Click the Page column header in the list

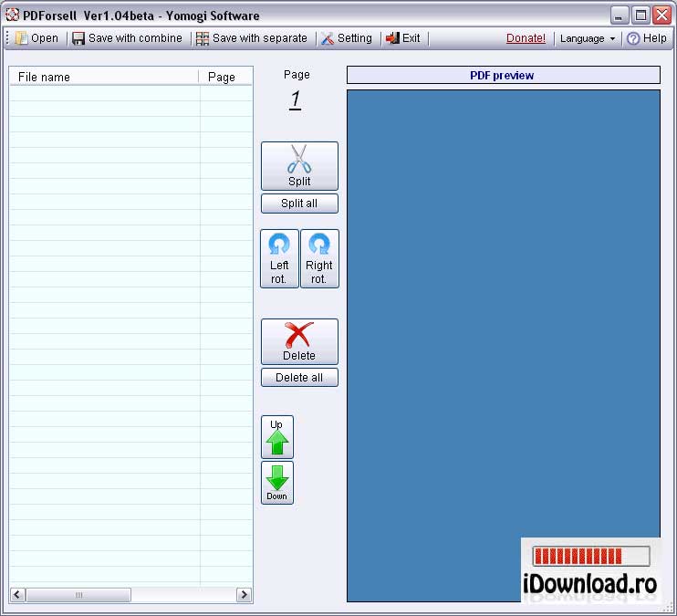click(225, 77)
